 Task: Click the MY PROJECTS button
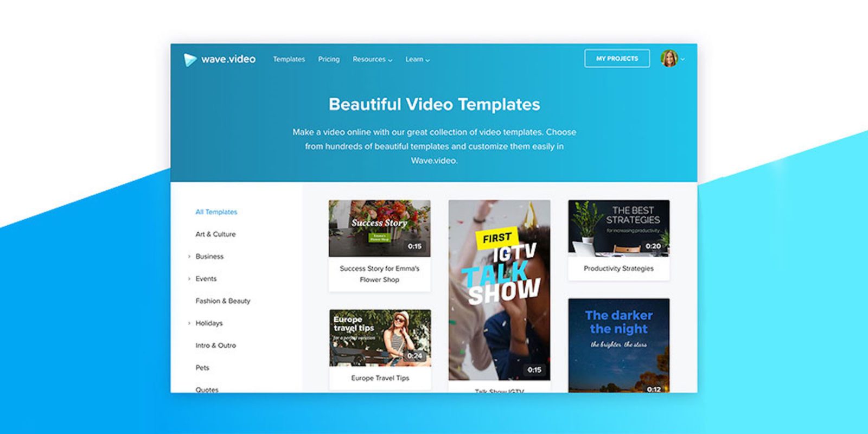(617, 59)
